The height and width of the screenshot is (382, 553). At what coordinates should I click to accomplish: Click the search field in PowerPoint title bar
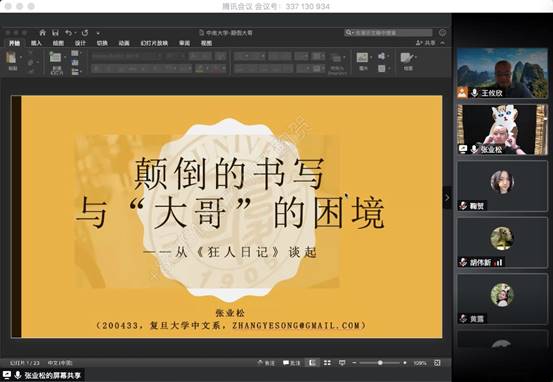388,33
